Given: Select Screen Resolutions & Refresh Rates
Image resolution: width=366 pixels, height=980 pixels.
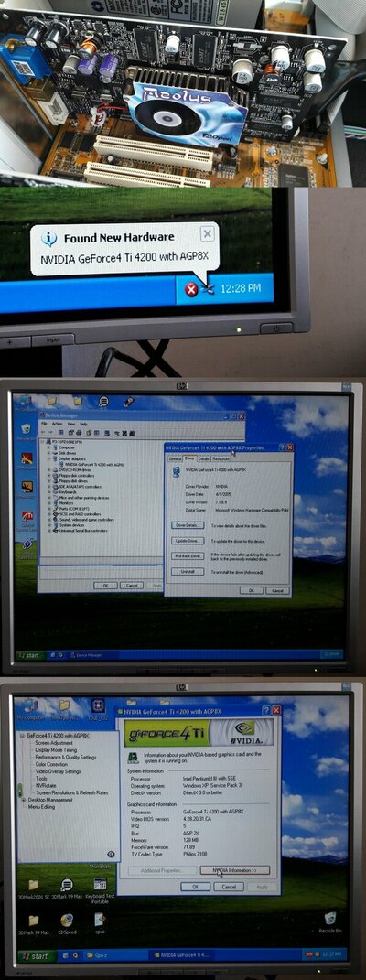Looking at the screenshot, I should click(x=71, y=792).
